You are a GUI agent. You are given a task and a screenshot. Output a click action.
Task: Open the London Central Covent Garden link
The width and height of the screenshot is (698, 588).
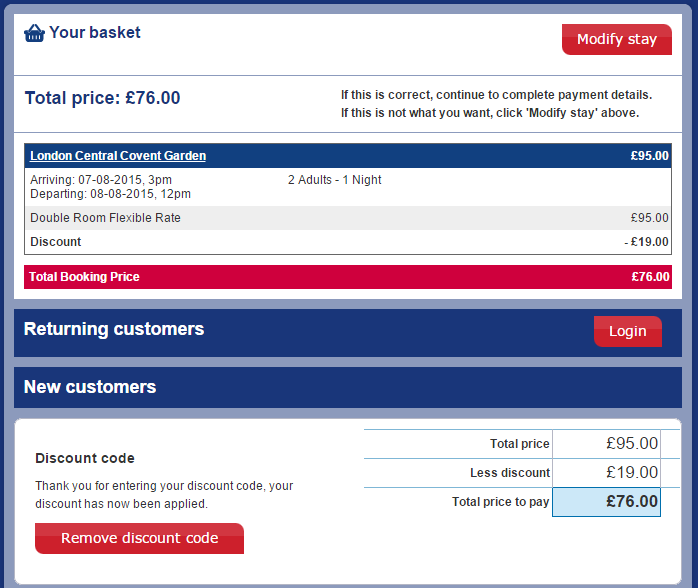[x=118, y=156]
